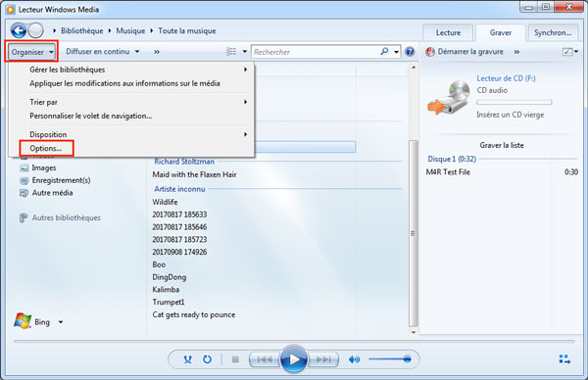Image resolution: width=588 pixels, height=380 pixels.
Task: Open the Help question mark icon
Action: click(410, 51)
